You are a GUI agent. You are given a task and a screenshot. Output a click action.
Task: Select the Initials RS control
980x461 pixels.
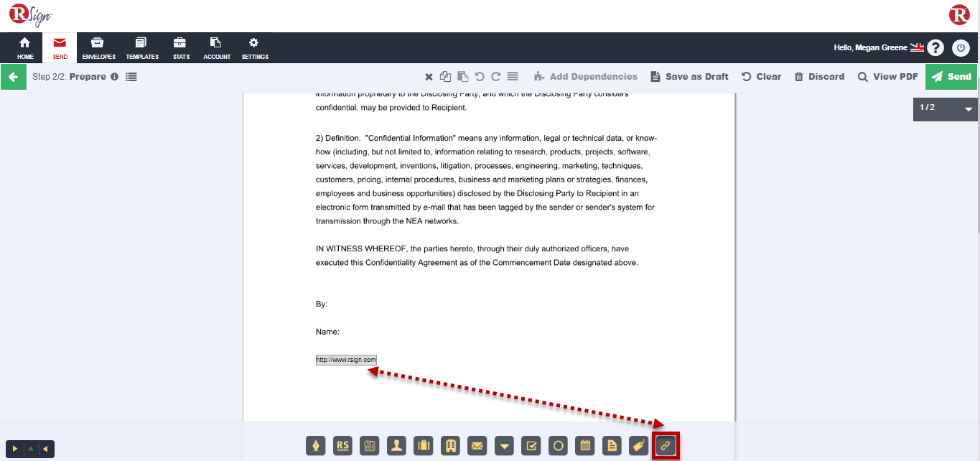343,446
